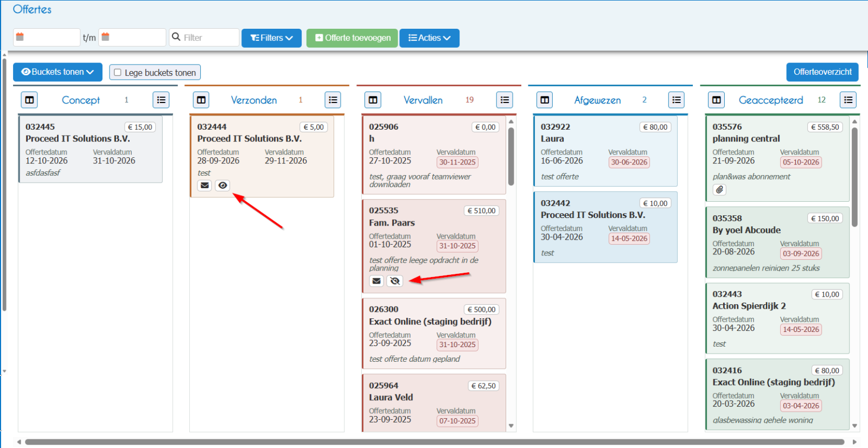
Task: Click the Vervallen bucket title
Action: pyautogui.click(x=423, y=100)
